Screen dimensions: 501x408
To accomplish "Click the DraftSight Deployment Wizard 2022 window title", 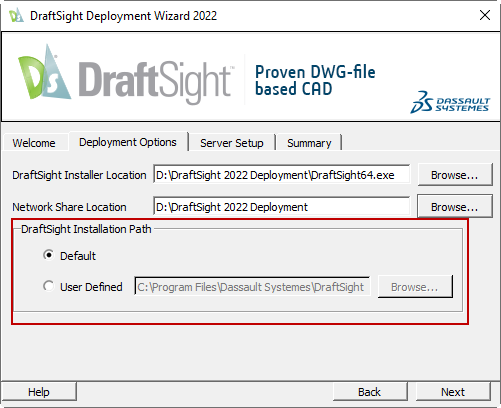I will pyautogui.click(x=123, y=16).
